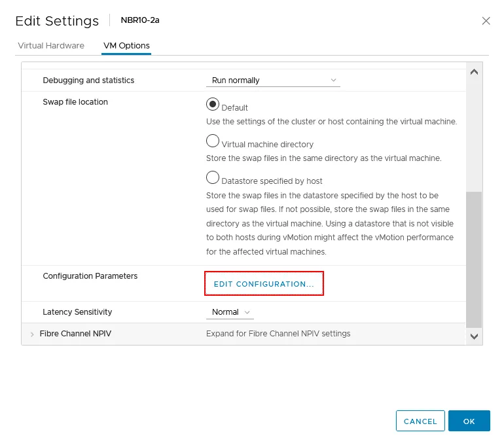Click the scroll down arrow
The height and width of the screenshot is (445, 504).
click(x=475, y=336)
